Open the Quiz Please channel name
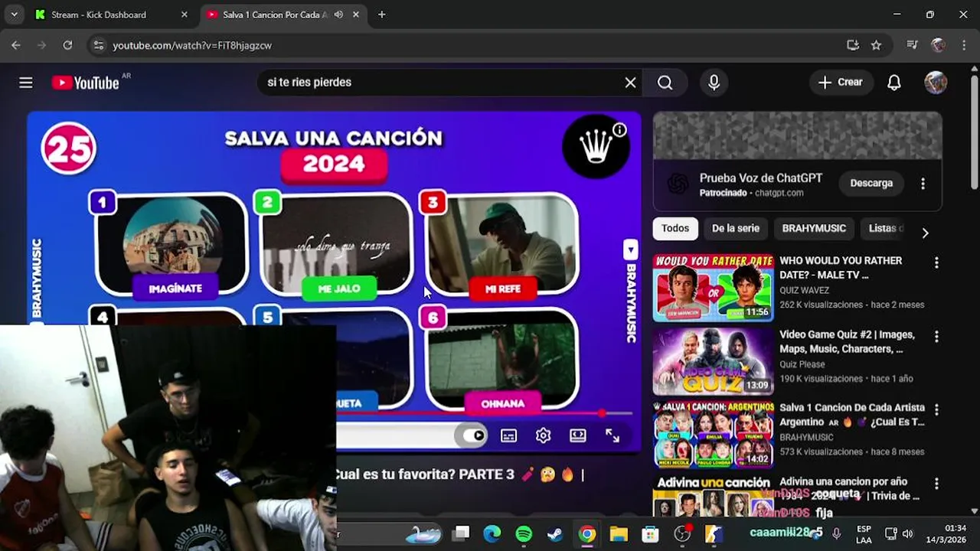This screenshot has width=980, height=551. [802, 364]
